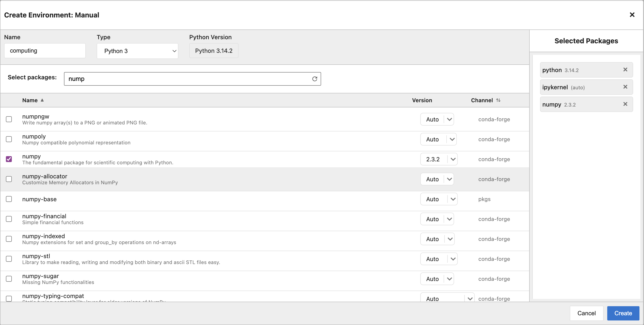This screenshot has width=644, height=325.
Task: Check the numpy-typing-compat checkbox
Action: pyautogui.click(x=9, y=298)
